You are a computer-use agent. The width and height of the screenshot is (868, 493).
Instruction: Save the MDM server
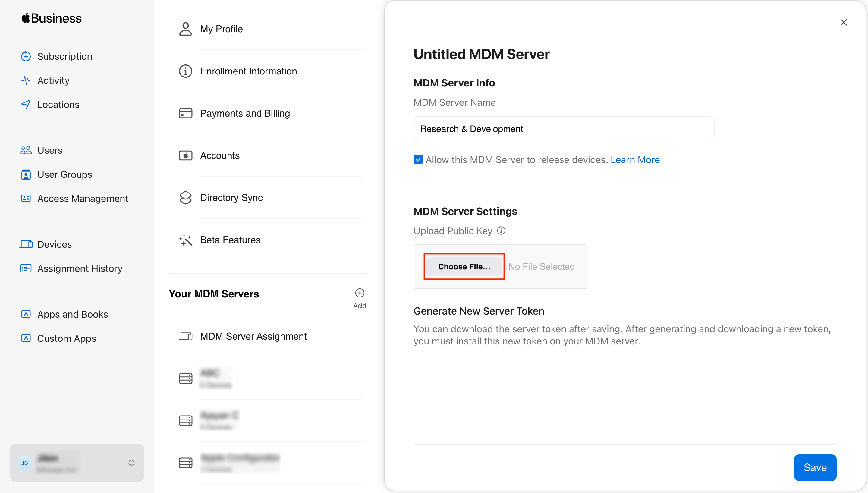[x=815, y=467]
